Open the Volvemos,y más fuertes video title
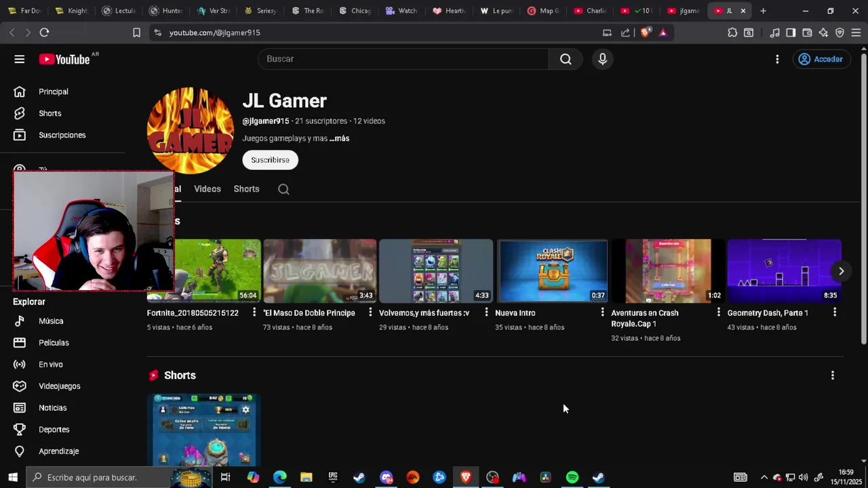The width and height of the screenshot is (868, 488). click(x=424, y=313)
